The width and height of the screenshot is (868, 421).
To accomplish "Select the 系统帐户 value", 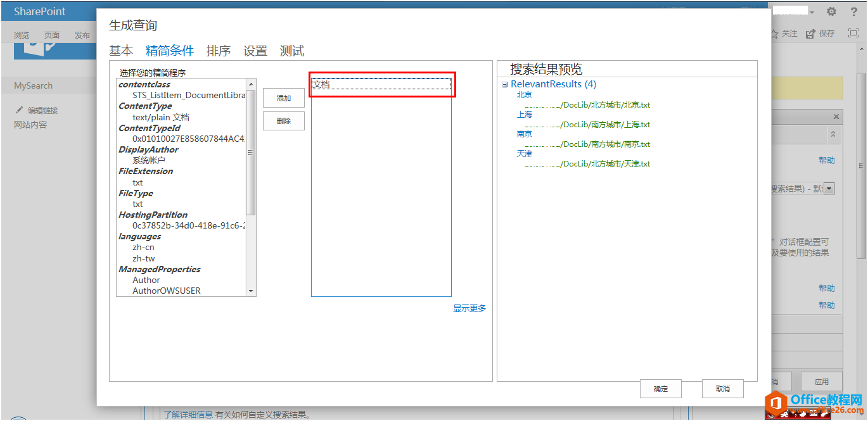I will (x=149, y=160).
